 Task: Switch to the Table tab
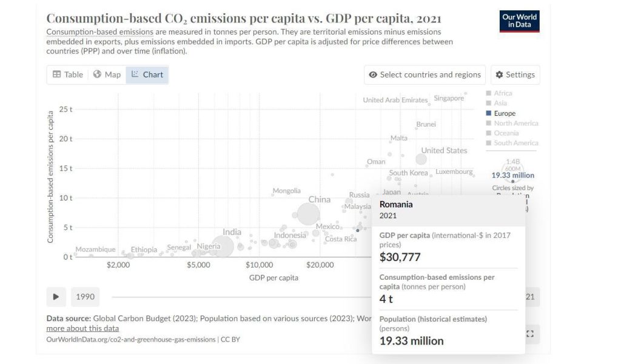[68, 74]
